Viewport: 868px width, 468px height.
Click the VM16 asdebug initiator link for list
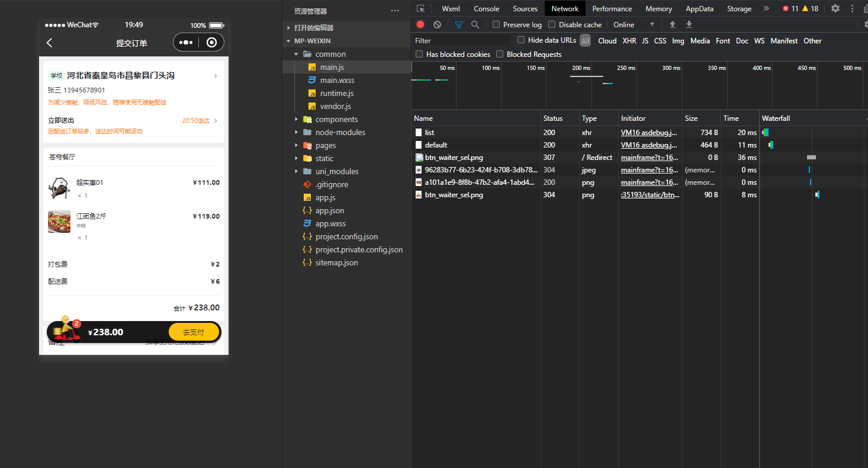point(648,133)
